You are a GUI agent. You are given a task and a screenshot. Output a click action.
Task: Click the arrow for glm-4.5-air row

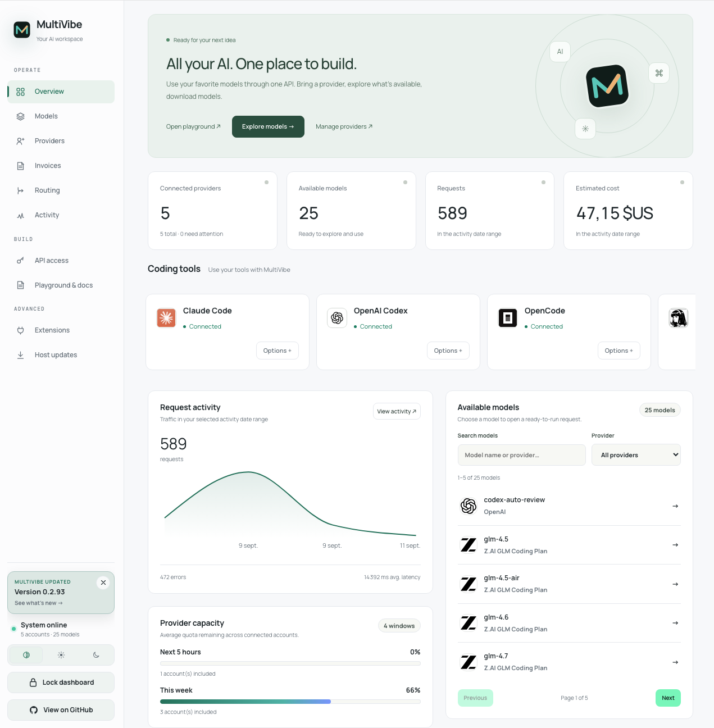[x=675, y=584]
